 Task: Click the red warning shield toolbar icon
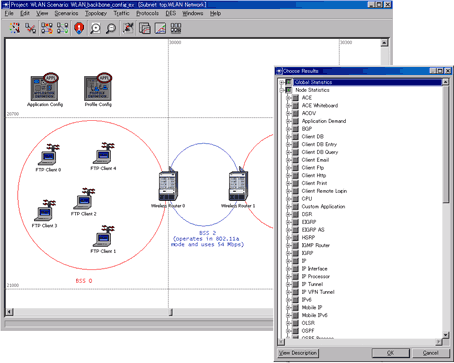pyautogui.click(x=79, y=28)
